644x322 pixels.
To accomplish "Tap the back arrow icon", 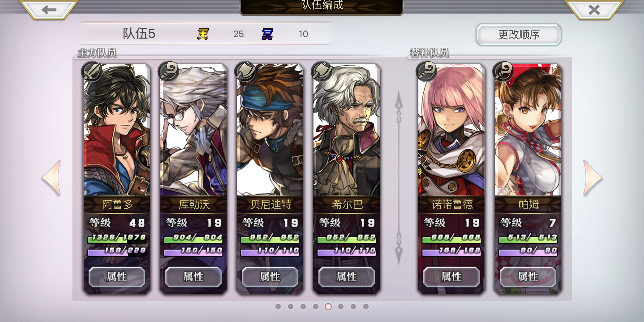I will (49, 10).
